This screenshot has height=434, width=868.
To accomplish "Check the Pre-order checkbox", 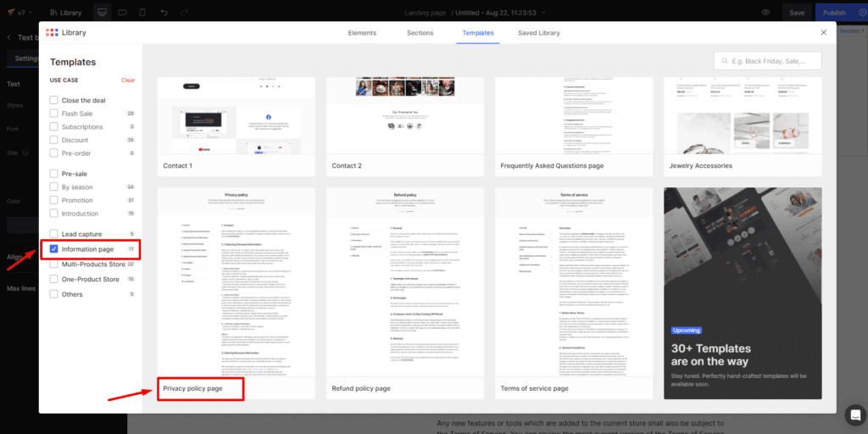I will click(53, 153).
